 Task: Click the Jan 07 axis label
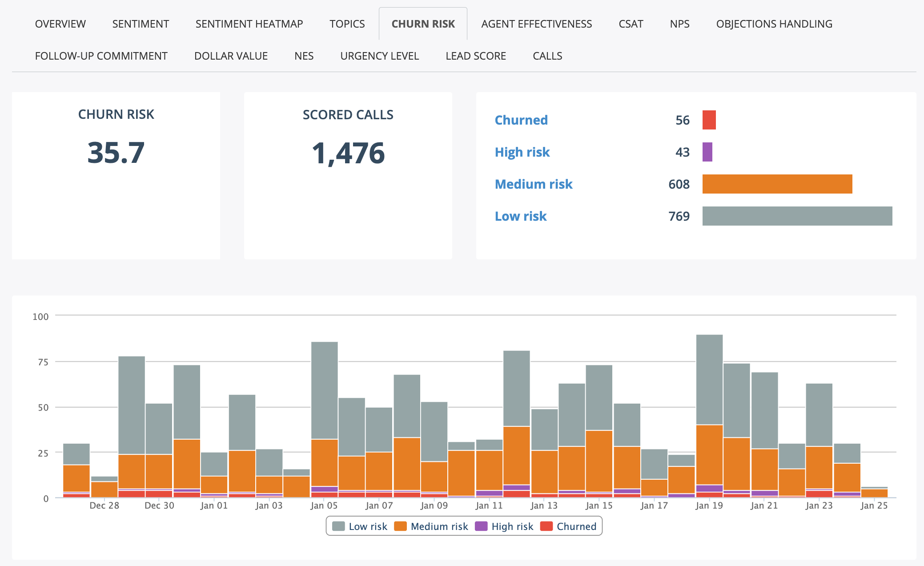pos(379,505)
